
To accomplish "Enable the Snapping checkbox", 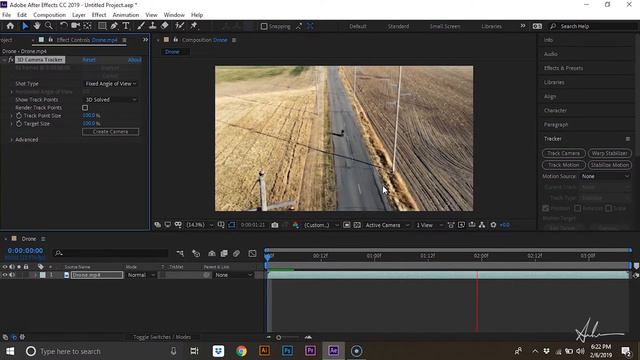I will pyautogui.click(x=264, y=26).
